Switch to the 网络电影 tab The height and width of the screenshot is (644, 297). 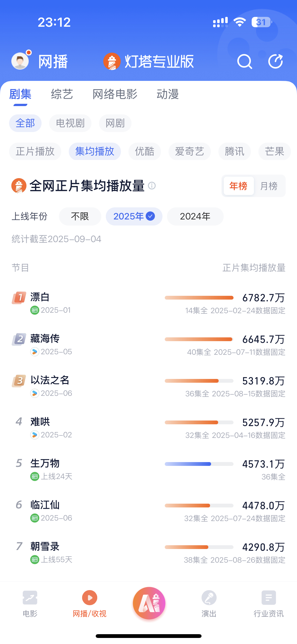click(115, 94)
